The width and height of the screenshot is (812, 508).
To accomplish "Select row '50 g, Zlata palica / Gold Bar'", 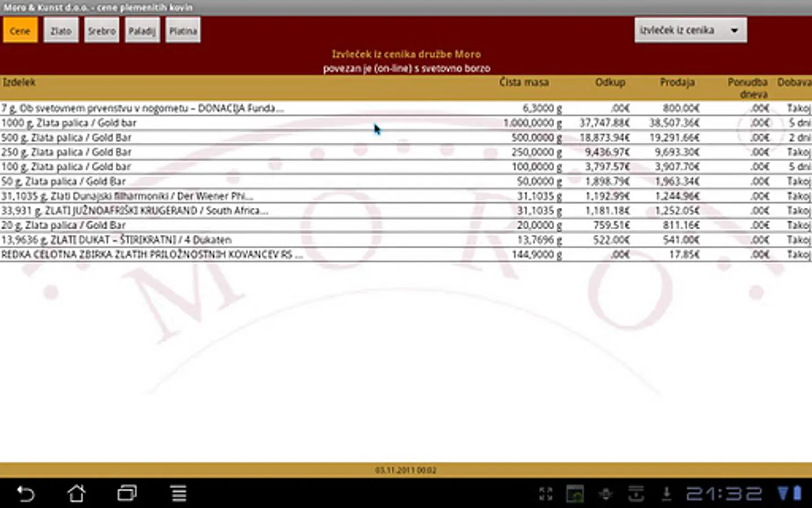I will click(x=406, y=182).
